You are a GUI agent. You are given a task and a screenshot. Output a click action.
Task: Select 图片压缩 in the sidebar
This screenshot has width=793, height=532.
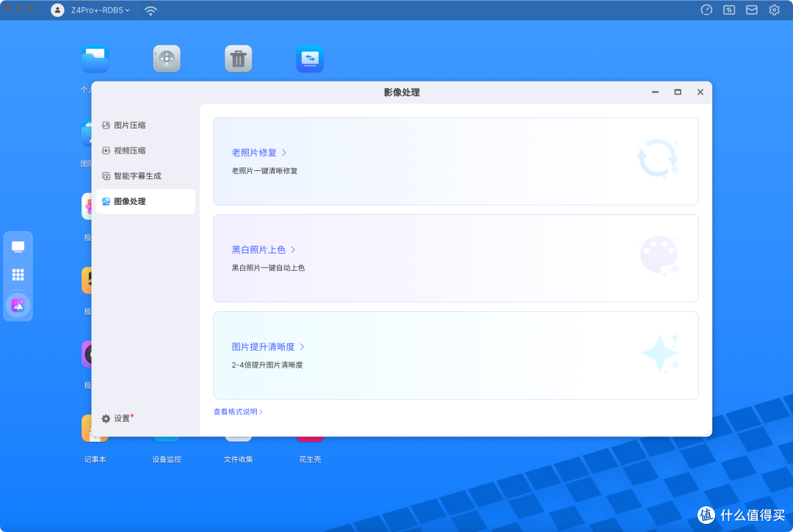pos(145,125)
